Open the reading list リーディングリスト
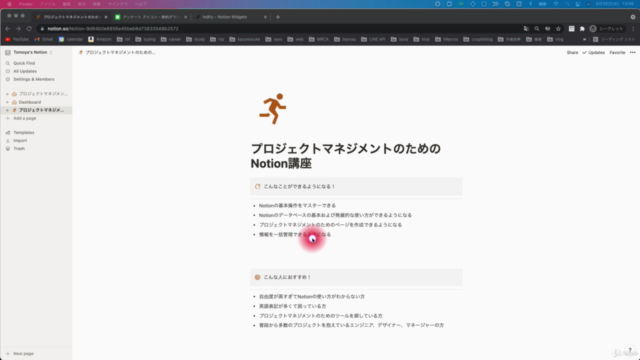This screenshot has height=360, width=640. click(x=614, y=39)
